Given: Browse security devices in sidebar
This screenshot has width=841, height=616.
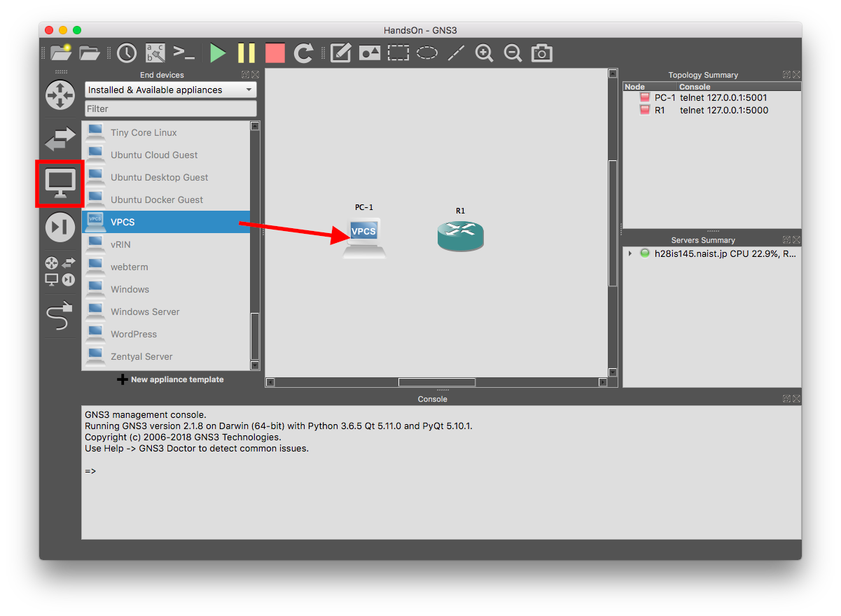Looking at the screenshot, I should (60, 227).
